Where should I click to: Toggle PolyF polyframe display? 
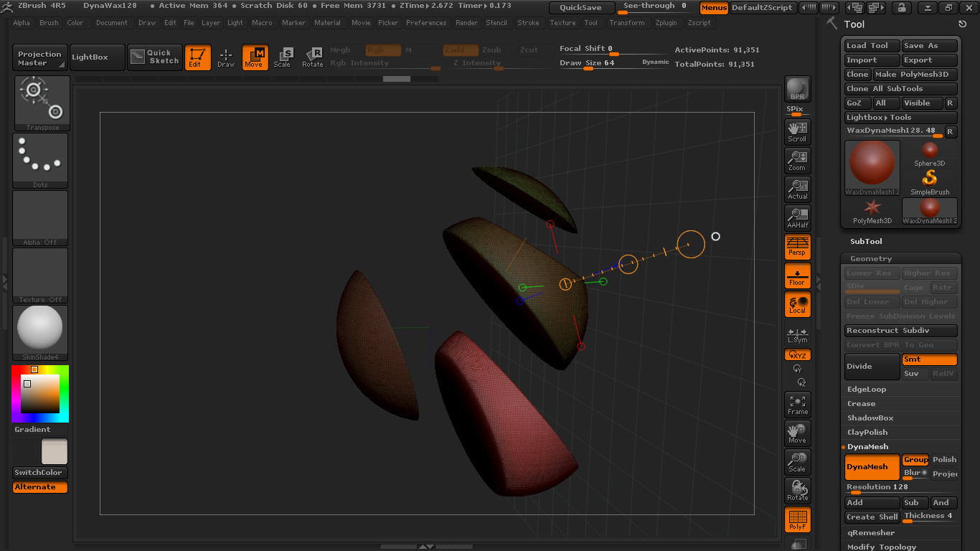pyautogui.click(x=797, y=519)
